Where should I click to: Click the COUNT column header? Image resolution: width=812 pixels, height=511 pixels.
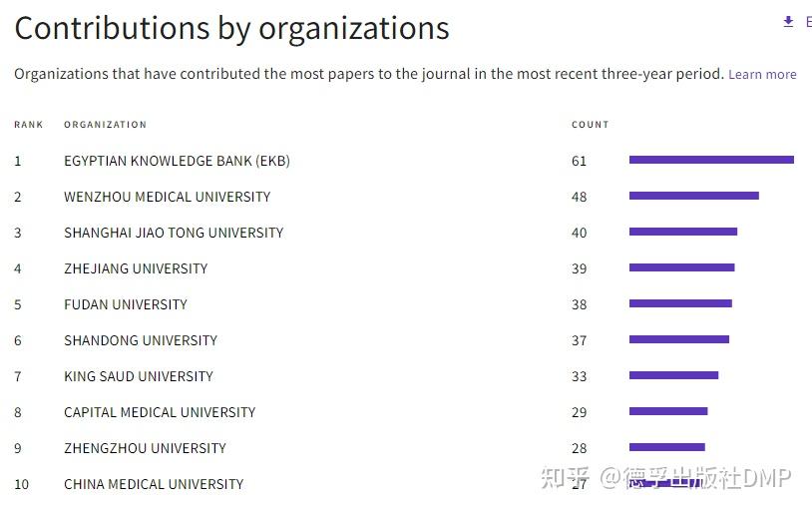tap(590, 125)
